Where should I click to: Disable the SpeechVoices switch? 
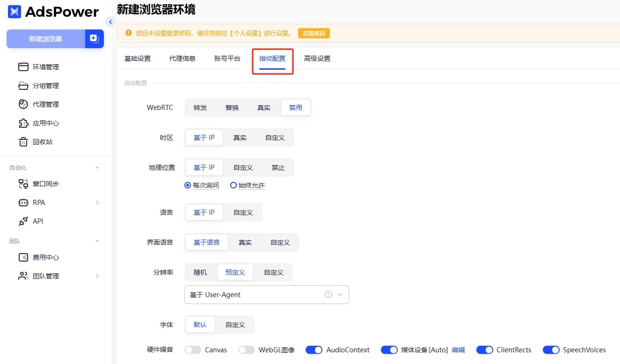pyautogui.click(x=551, y=350)
